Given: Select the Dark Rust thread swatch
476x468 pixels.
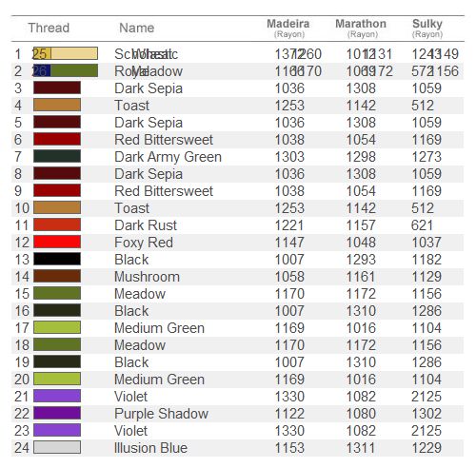Looking at the screenshot, I should click(x=57, y=224).
